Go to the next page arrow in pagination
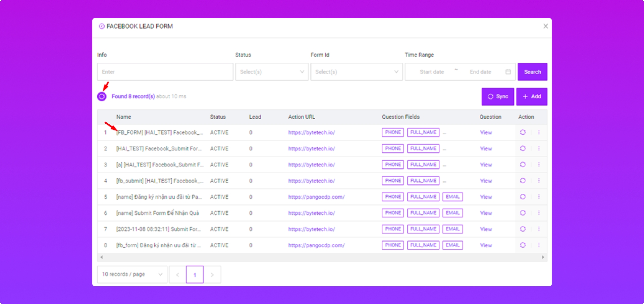The width and height of the screenshot is (644, 304). tap(212, 275)
